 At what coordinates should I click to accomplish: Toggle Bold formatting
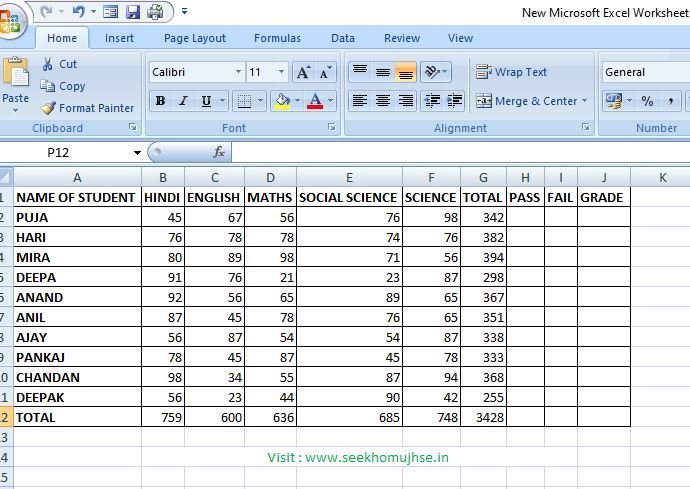pyautogui.click(x=160, y=101)
